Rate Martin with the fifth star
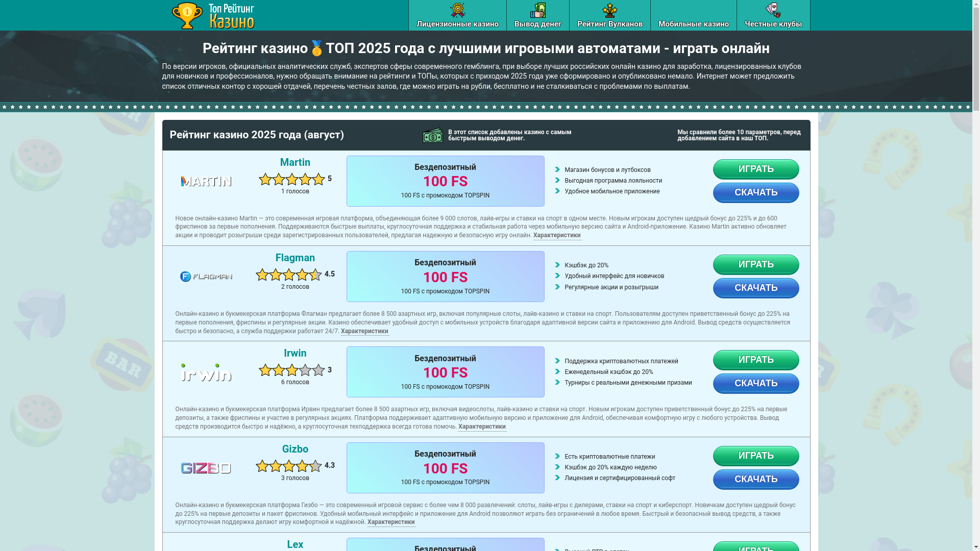The height and width of the screenshot is (551, 980). tap(318, 179)
